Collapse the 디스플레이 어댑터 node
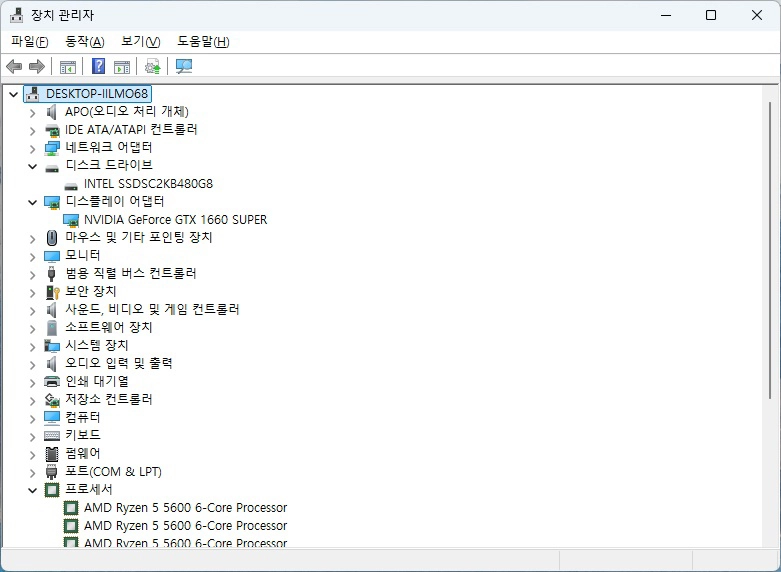Image resolution: width=781 pixels, height=572 pixels. pos(32,202)
